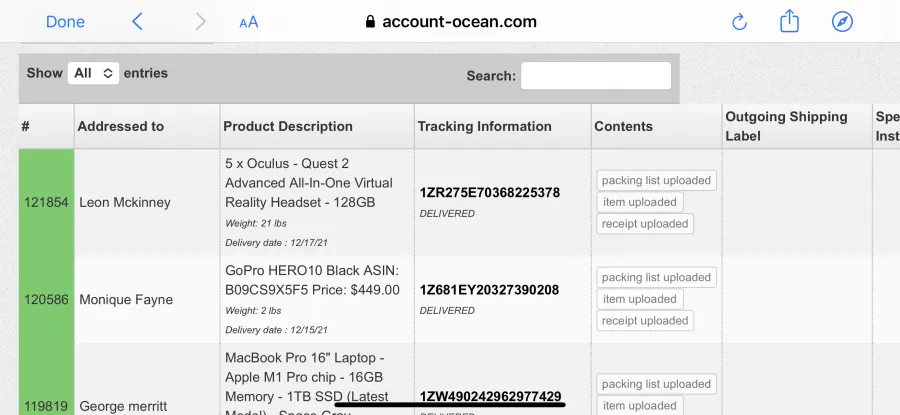
Task: Sort by the # column header
Action: tap(46, 126)
